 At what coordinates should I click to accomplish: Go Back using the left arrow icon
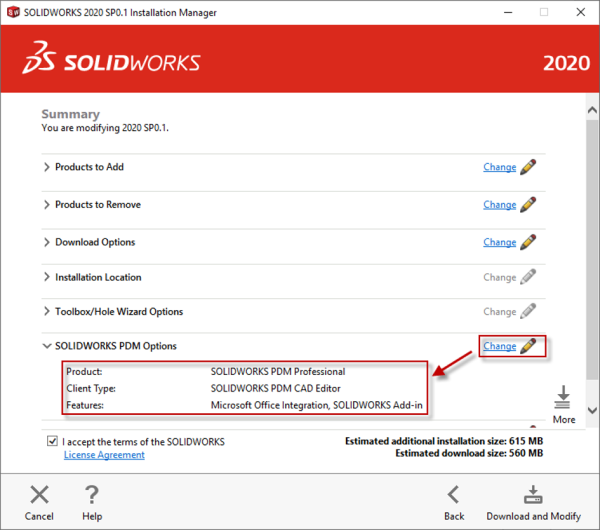453,494
